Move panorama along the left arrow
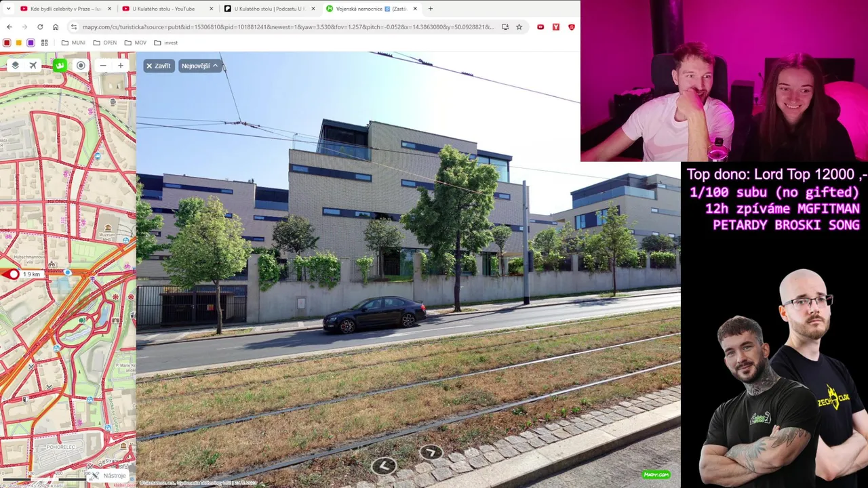The width and height of the screenshot is (868, 488). [x=384, y=465]
